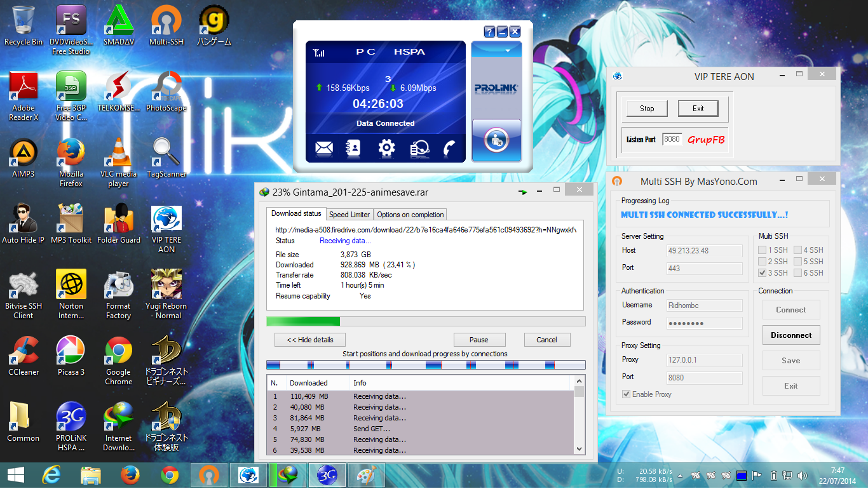Click the Downloaded column header in connections list
The image size is (868, 489).
(317, 383)
